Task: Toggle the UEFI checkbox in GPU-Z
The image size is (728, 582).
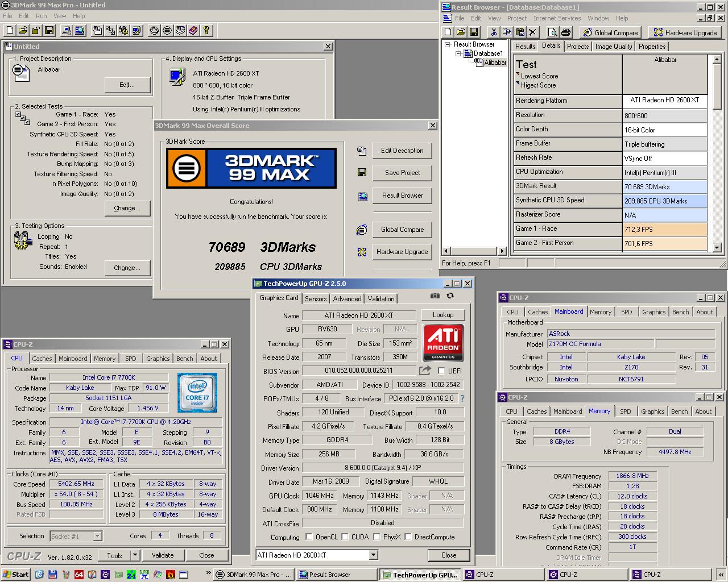Action: coord(441,371)
